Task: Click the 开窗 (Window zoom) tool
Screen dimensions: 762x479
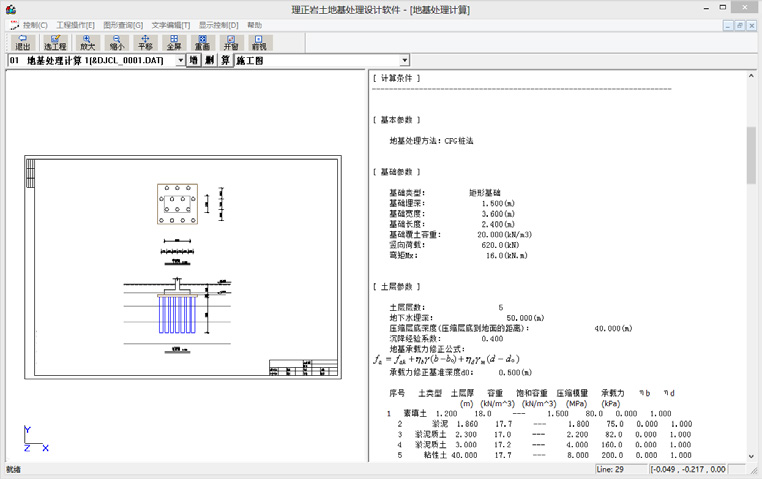Action: pyautogui.click(x=231, y=43)
